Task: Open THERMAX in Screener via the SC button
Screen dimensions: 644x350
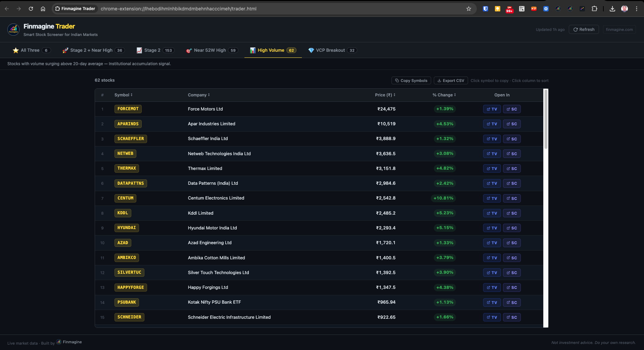Action: point(511,168)
